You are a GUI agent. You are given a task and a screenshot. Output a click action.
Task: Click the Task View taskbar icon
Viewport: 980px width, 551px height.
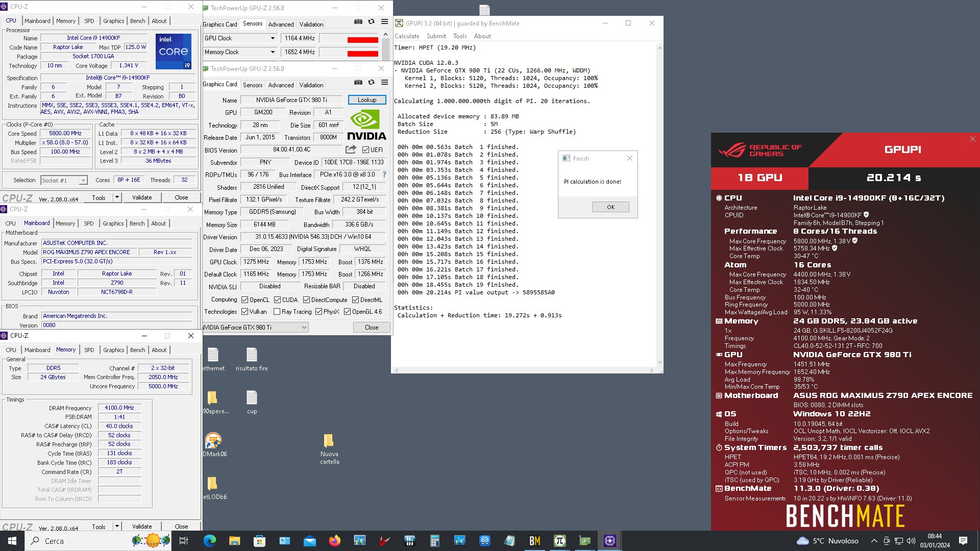pos(184,541)
